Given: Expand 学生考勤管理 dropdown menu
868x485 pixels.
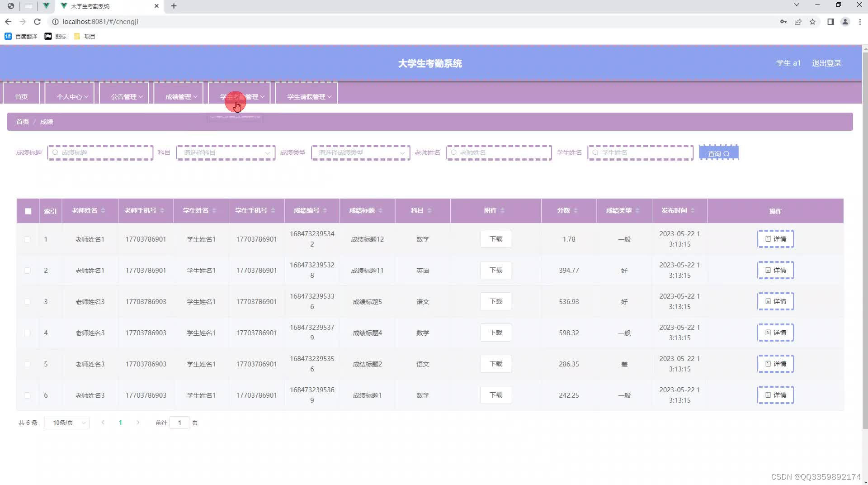Looking at the screenshot, I should [239, 94].
